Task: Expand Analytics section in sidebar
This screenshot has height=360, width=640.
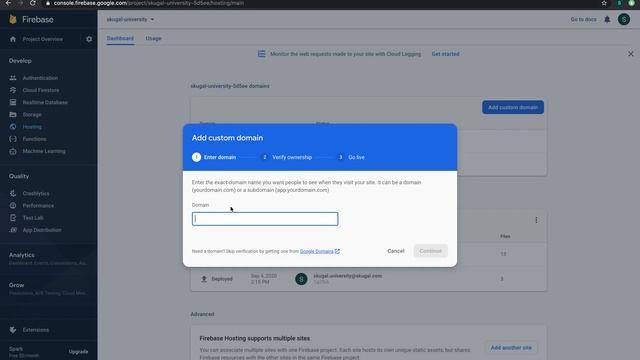Action: [x=48, y=258]
